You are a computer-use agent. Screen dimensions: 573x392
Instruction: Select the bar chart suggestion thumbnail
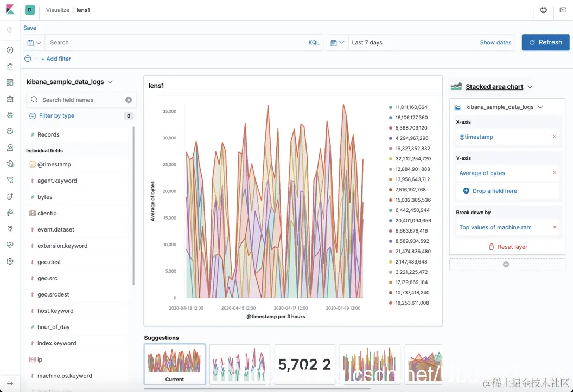point(370,364)
